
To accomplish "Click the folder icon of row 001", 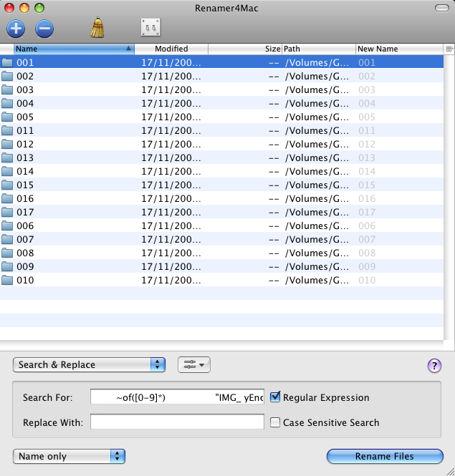I will coord(7,62).
